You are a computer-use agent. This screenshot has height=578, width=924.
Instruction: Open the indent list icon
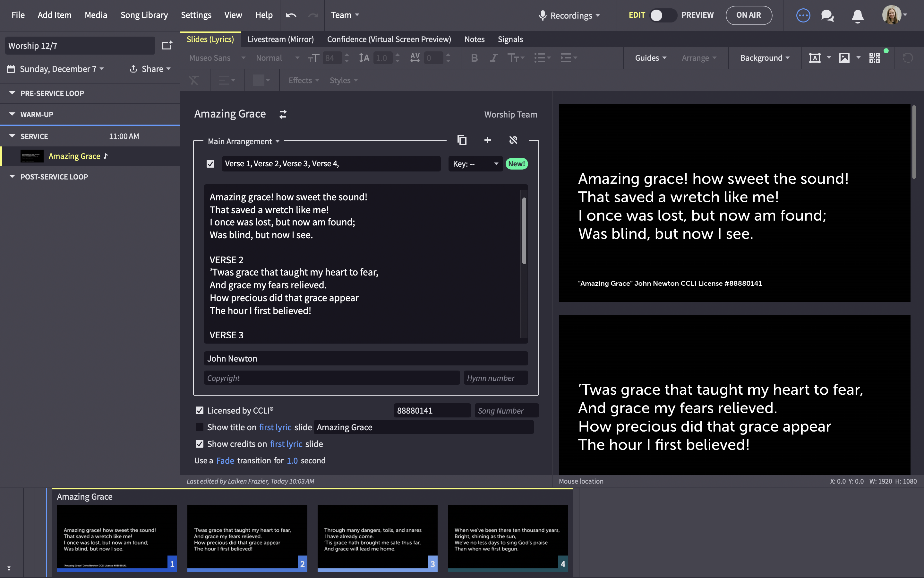point(569,58)
